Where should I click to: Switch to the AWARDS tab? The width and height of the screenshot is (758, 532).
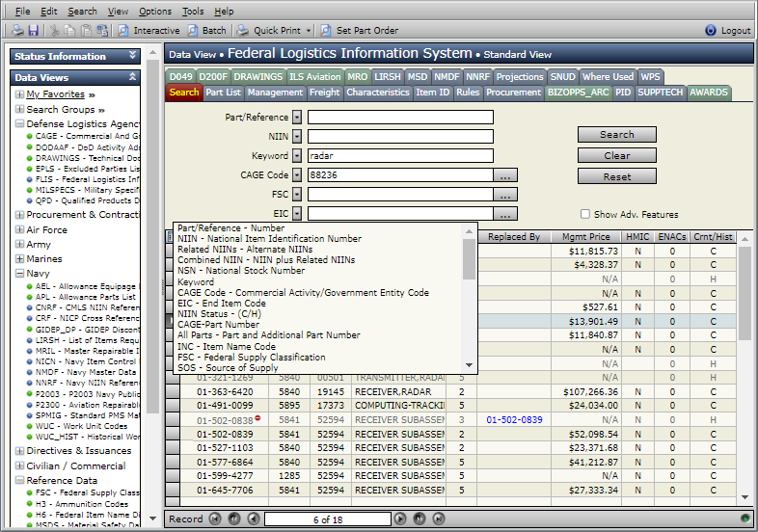pyautogui.click(x=708, y=93)
